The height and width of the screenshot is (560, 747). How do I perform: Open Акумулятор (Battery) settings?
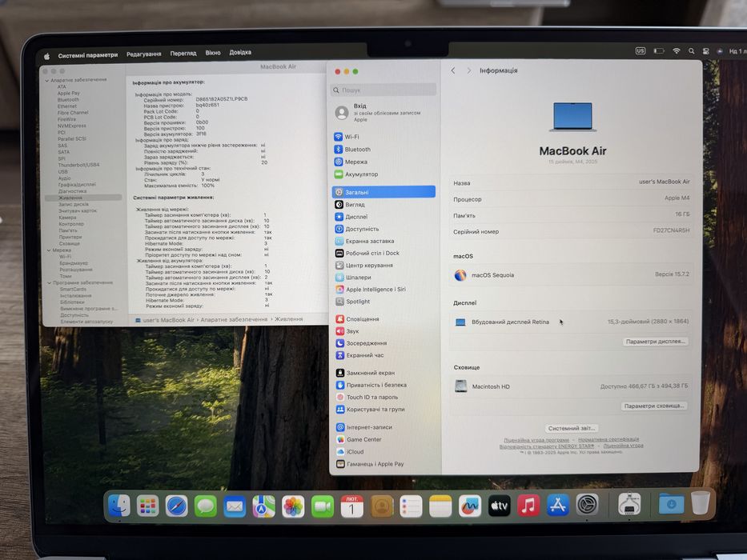(x=355, y=174)
